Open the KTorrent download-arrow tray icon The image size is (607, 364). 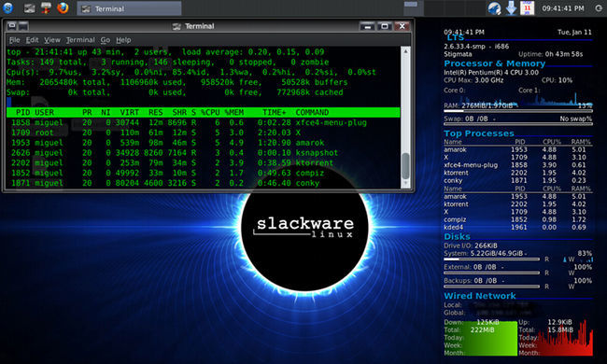(x=511, y=8)
